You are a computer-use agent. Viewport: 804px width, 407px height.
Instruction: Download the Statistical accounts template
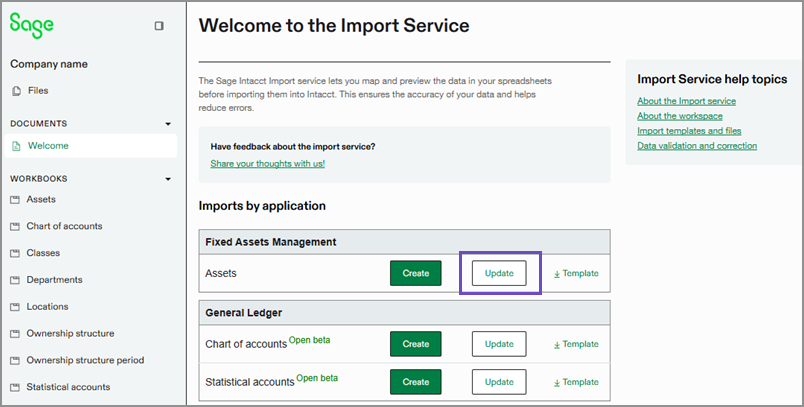pyautogui.click(x=576, y=382)
